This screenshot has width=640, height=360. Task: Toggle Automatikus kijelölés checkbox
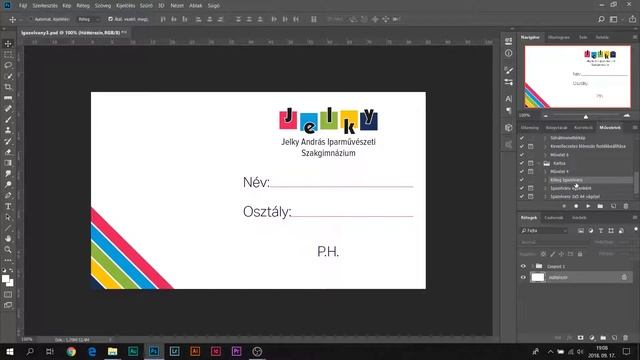pos(31,19)
